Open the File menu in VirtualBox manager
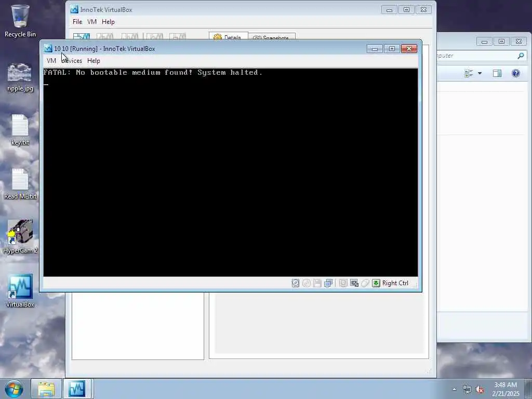 (77, 22)
